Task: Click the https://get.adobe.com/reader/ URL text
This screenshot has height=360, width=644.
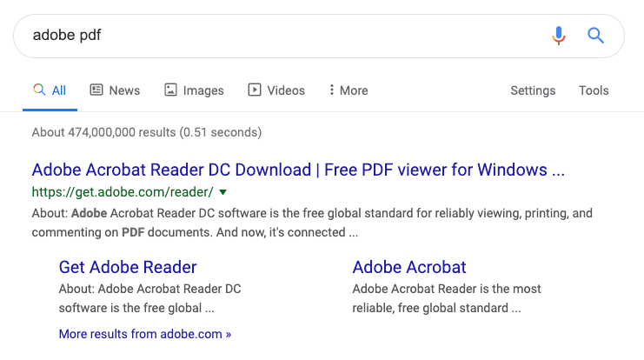Action: 123,192
